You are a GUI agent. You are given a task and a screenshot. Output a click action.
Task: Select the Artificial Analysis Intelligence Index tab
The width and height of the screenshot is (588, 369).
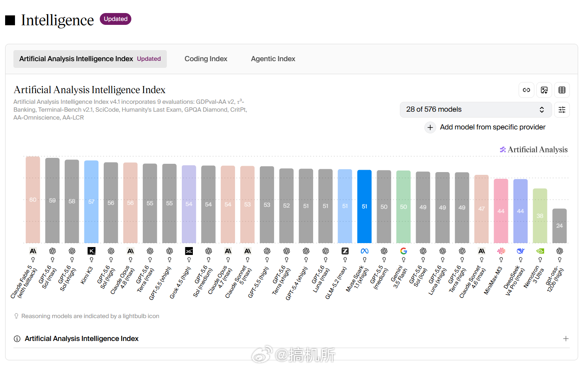coord(90,59)
